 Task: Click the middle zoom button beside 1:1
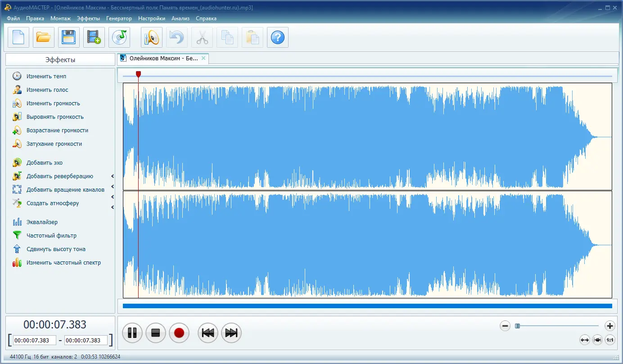coord(597,340)
